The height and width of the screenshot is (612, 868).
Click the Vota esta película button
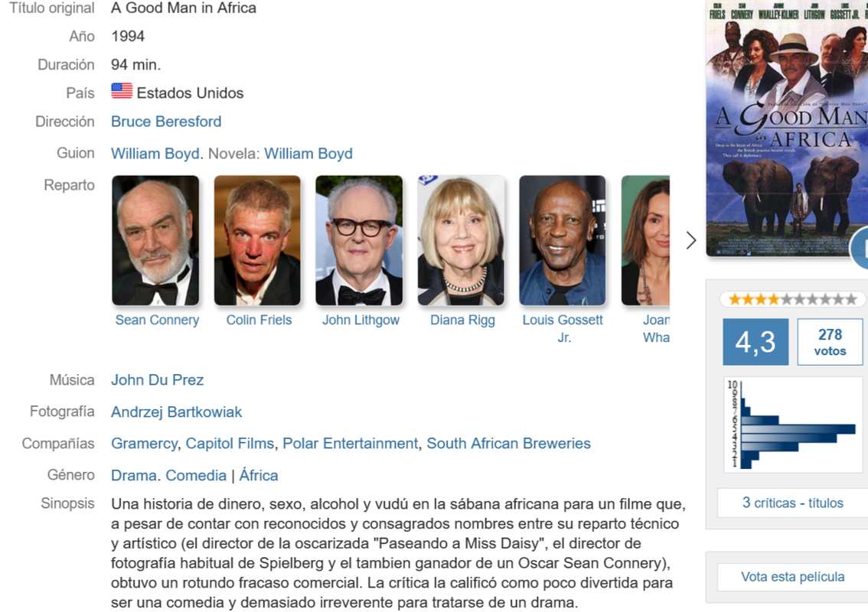click(793, 577)
